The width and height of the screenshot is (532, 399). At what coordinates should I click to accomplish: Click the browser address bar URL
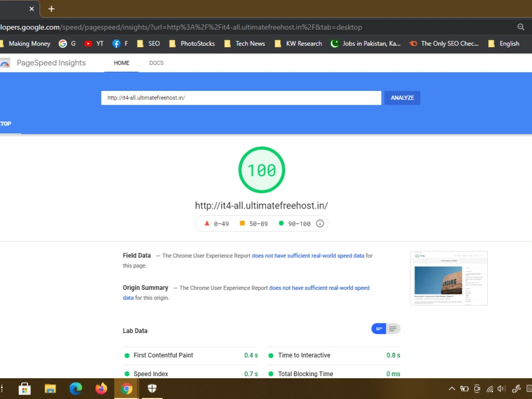pyautogui.click(x=181, y=27)
